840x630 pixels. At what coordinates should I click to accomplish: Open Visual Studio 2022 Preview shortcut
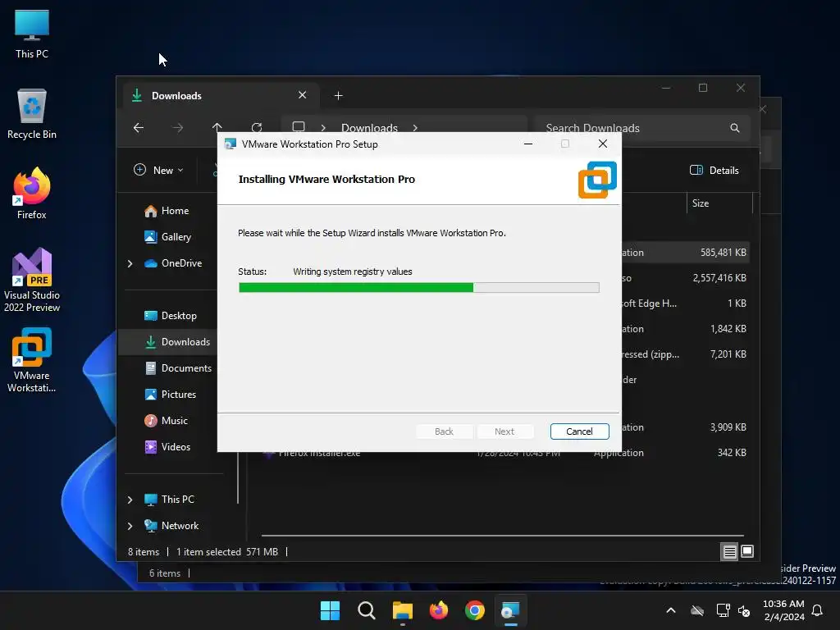32,281
